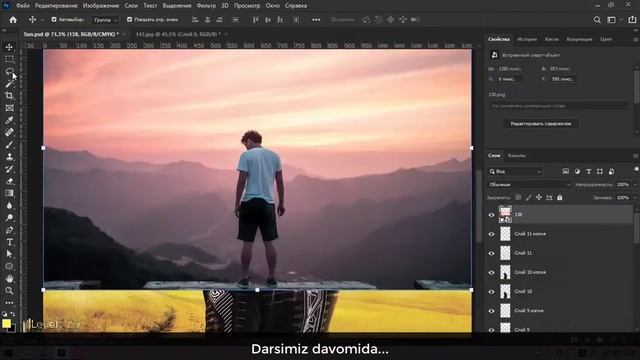Select the Rectangular Marquee tool
The height and width of the screenshot is (360, 640).
tap(9, 59)
